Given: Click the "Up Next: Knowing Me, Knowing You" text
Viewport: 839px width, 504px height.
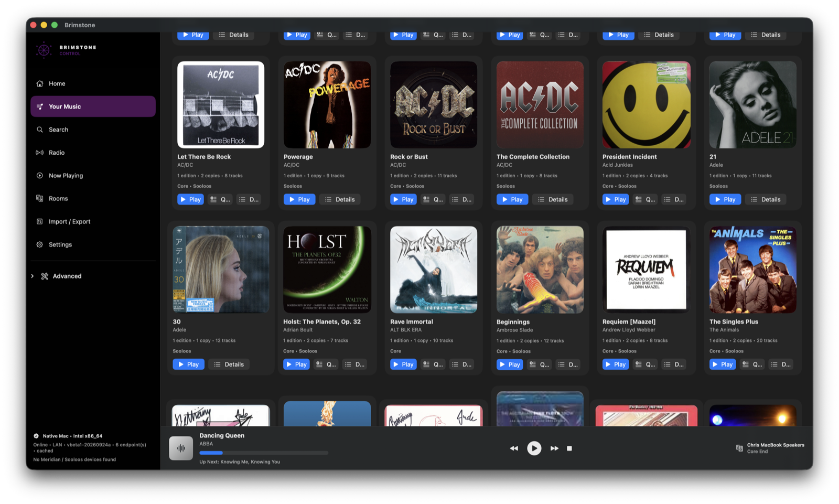Looking at the screenshot, I should pos(240,462).
